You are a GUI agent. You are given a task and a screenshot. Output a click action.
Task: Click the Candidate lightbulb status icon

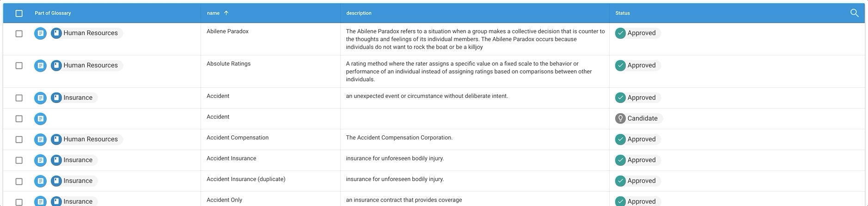(x=620, y=118)
